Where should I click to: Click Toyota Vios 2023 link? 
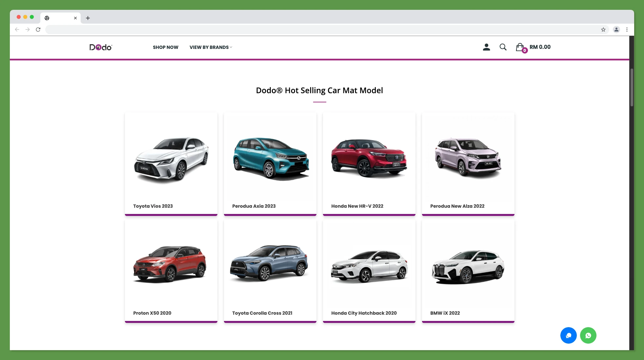[x=153, y=206]
